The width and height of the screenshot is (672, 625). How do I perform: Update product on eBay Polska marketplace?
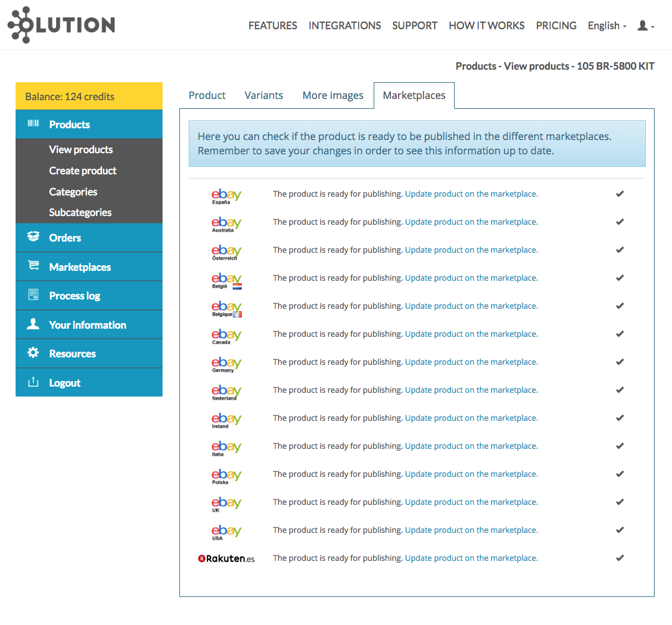point(471,474)
